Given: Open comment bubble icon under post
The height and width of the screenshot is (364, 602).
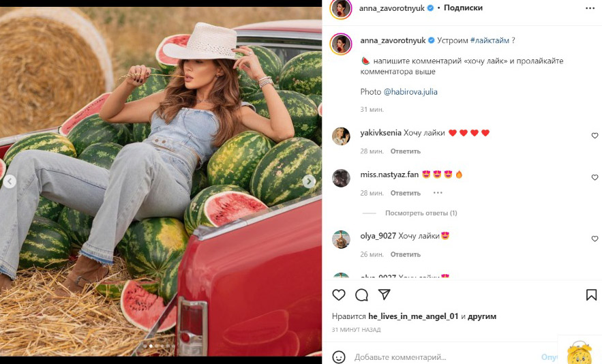Looking at the screenshot, I should click(361, 295).
